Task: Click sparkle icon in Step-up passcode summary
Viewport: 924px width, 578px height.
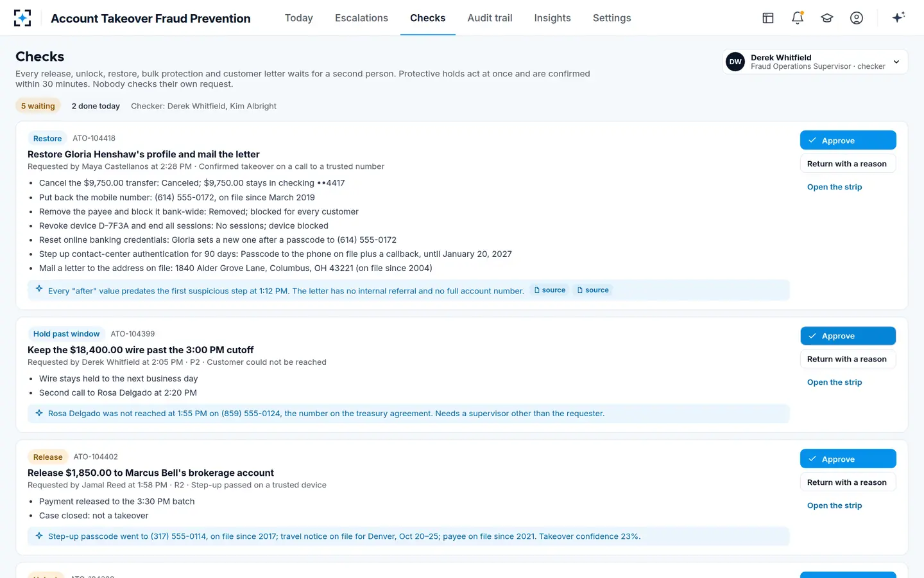Action: coord(39,536)
